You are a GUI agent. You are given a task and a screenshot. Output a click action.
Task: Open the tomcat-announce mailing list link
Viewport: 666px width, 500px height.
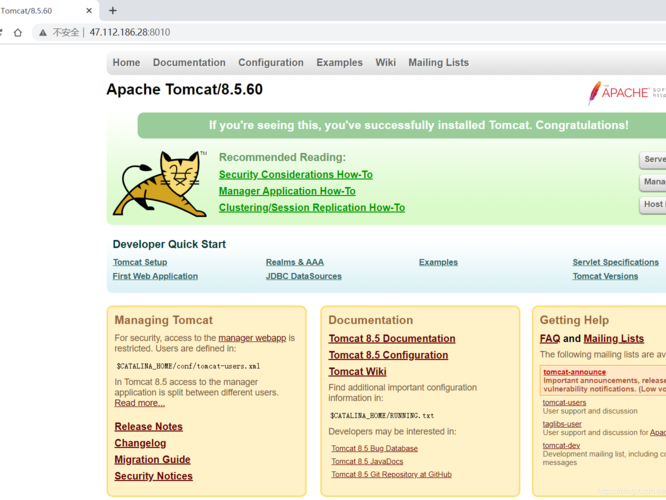point(574,372)
